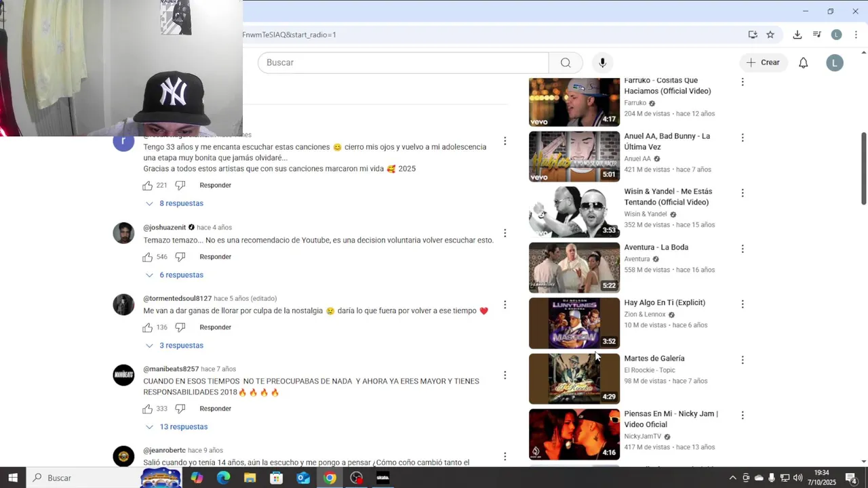Open Aventura La Boda video thumbnail
Screen dimensions: 868x488
(x=574, y=268)
